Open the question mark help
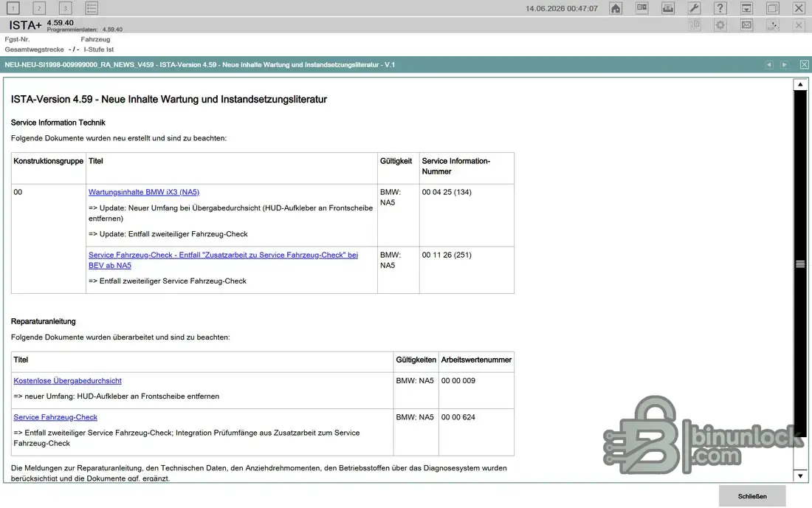The image size is (812, 508). pos(720,8)
